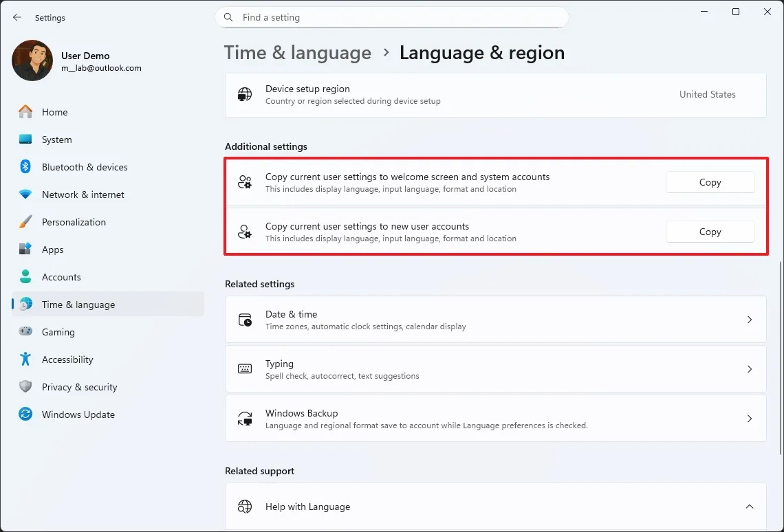Viewport: 784px width, 532px height.
Task: Click the back arrow in Settings header
Action: (17, 18)
